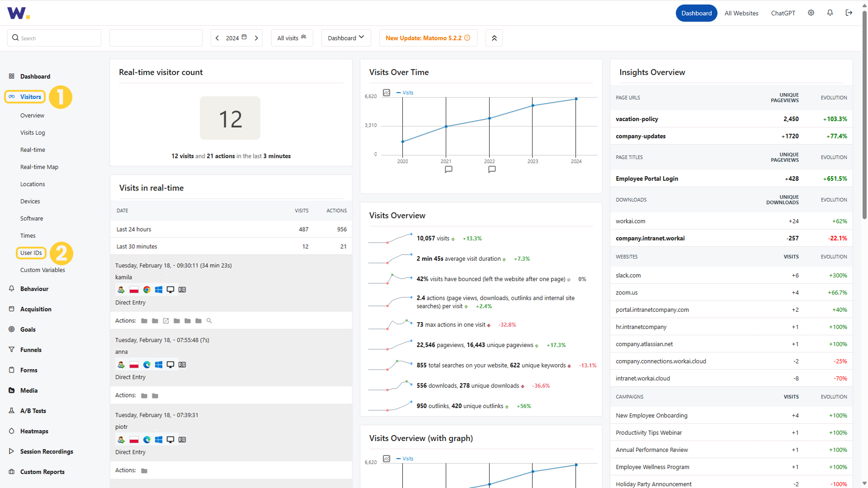Open All Websites in the top navigation
The height and width of the screenshot is (488, 868).
pos(741,13)
